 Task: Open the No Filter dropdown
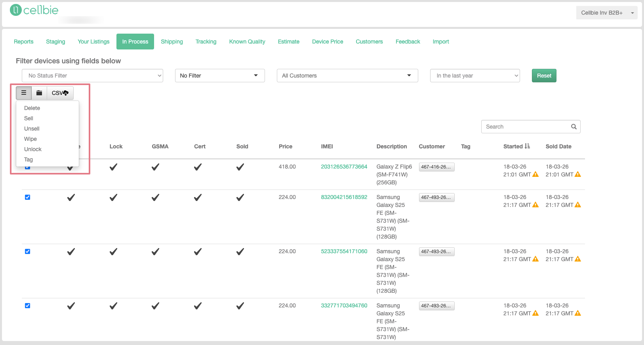click(220, 76)
